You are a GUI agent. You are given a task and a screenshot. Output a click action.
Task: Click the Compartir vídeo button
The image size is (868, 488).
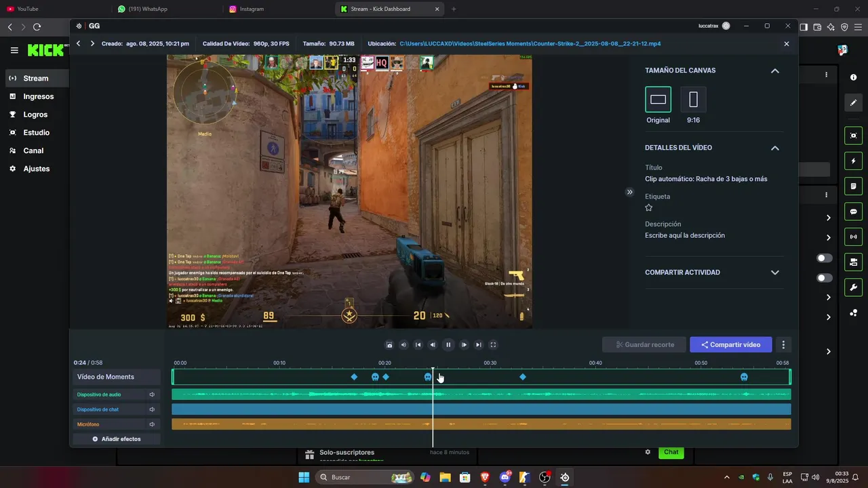click(x=730, y=345)
